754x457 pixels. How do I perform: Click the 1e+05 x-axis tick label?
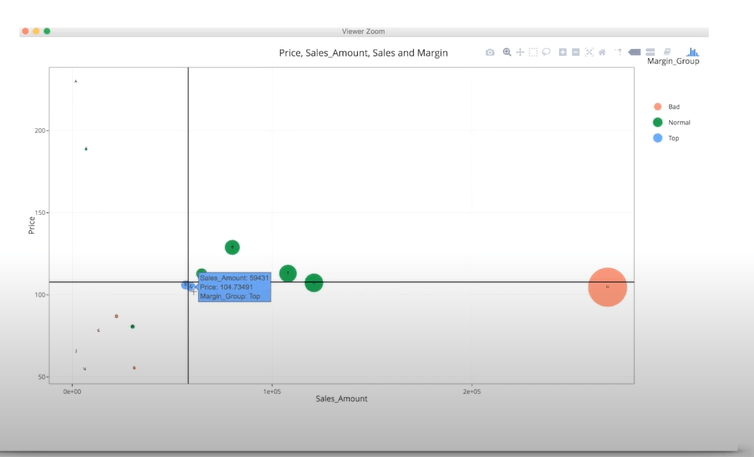click(x=272, y=392)
